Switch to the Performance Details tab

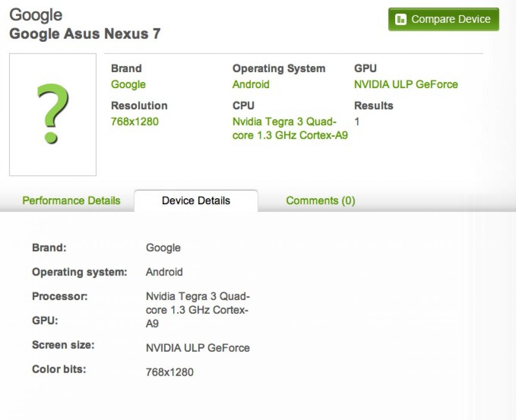click(x=71, y=201)
